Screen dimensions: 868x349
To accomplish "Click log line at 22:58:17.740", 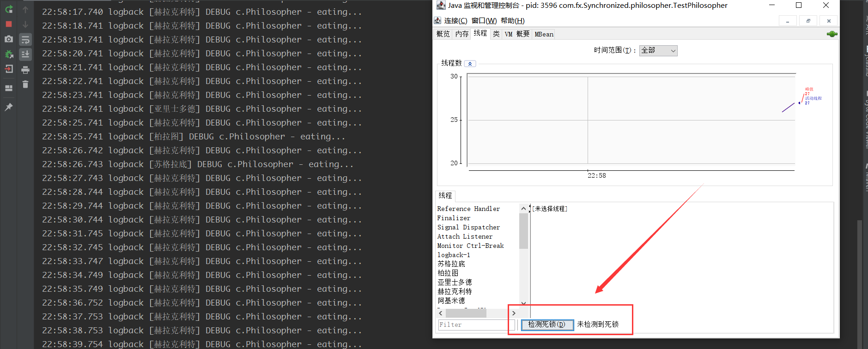I will [202, 12].
